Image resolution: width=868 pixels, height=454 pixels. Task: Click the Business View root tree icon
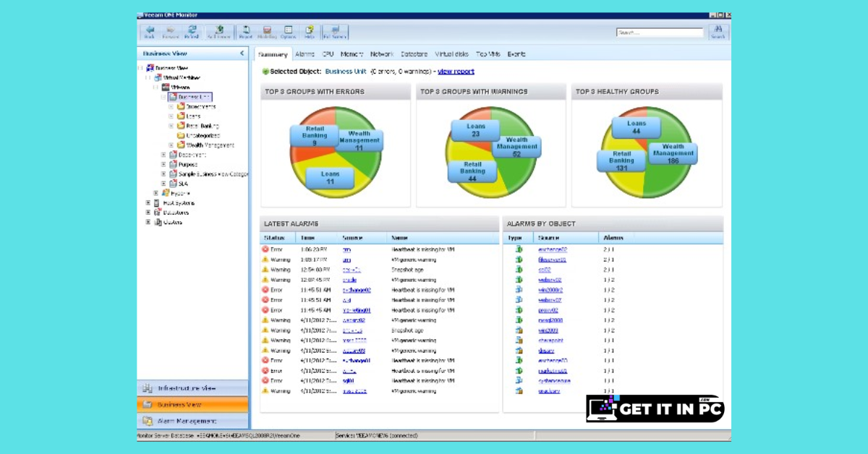pyautogui.click(x=150, y=68)
